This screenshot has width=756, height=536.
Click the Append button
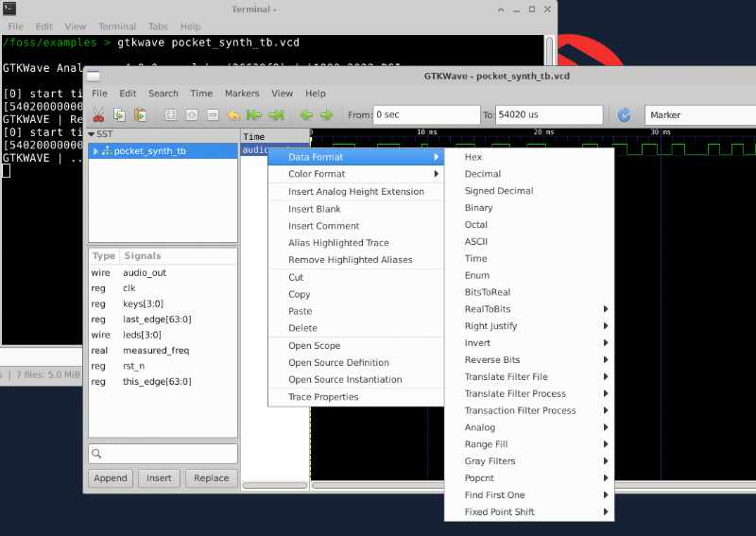[111, 478]
